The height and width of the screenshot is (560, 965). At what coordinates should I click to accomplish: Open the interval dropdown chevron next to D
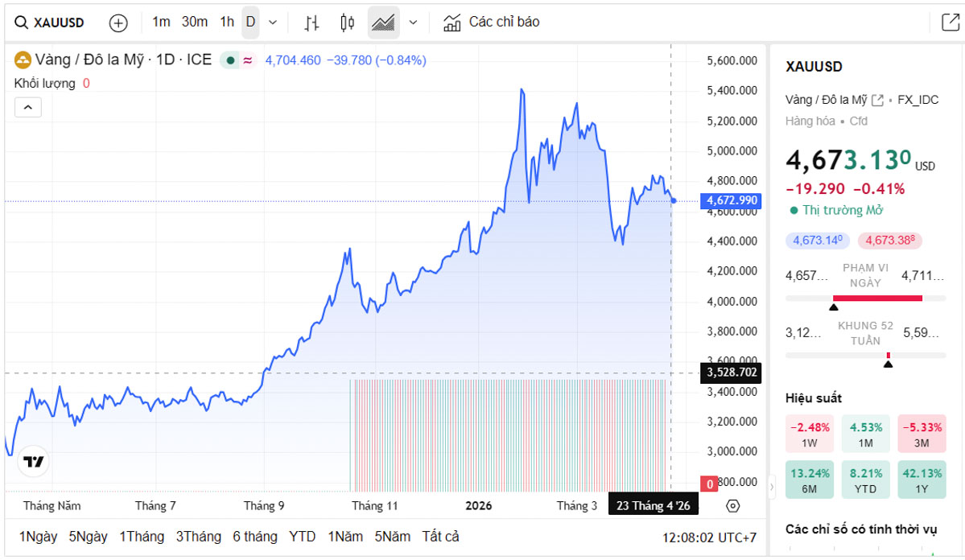[272, 23]
